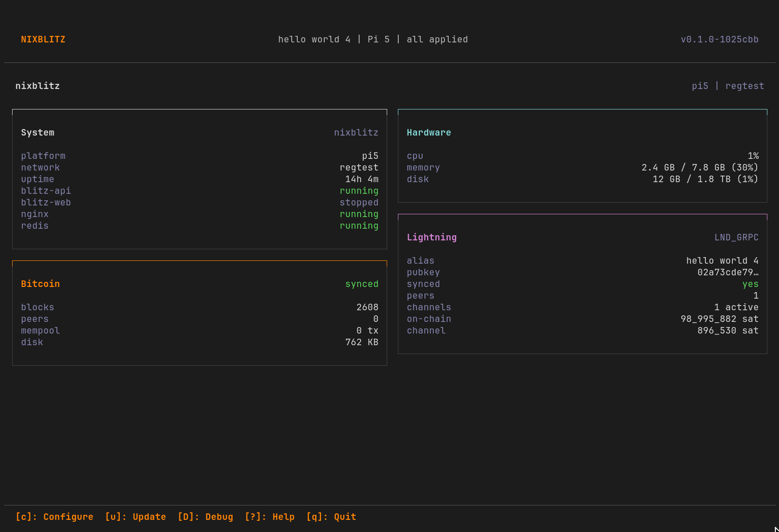Click the Bitcoin synced status

[x=362, y=284]
